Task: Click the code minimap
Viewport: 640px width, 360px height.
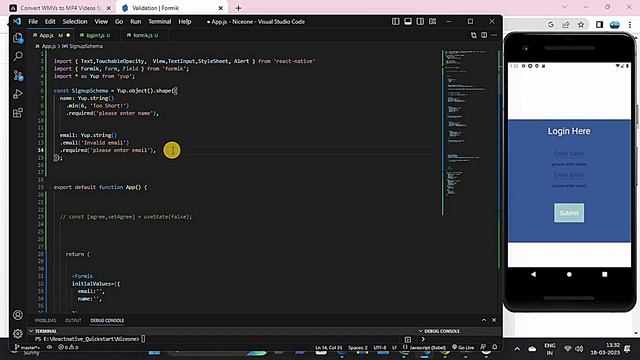Action: 469,133
